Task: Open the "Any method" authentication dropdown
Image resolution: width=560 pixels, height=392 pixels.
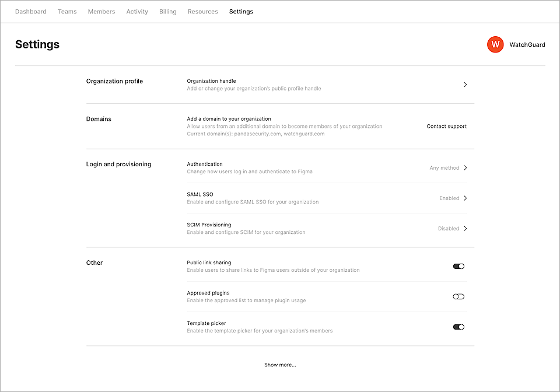Action: pos(444,167)
